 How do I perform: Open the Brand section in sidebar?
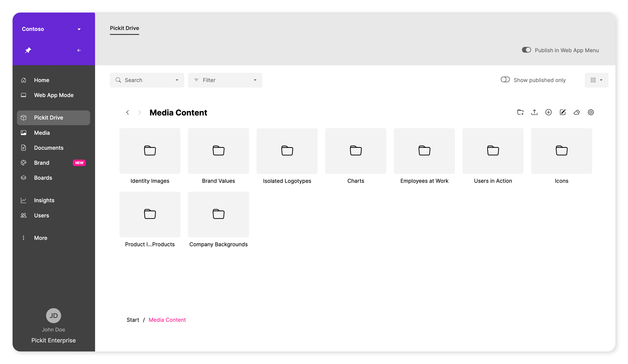[x=41, y=163]
